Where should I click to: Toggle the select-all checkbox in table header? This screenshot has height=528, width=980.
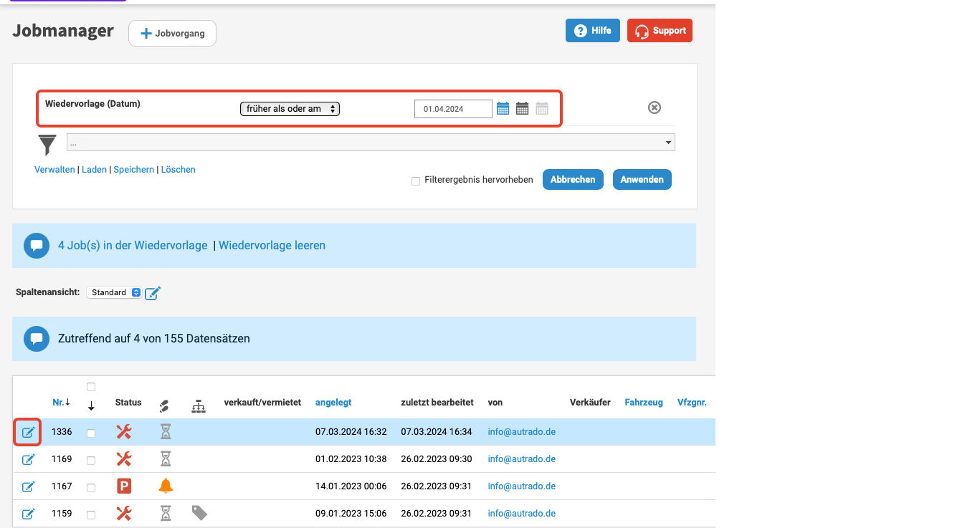pos(91,387)
